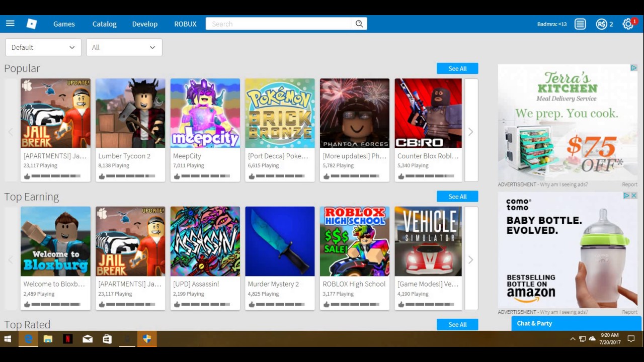Open Microsoft Store taskbar icon
The image size is (644, 362).
pos(107,339)
